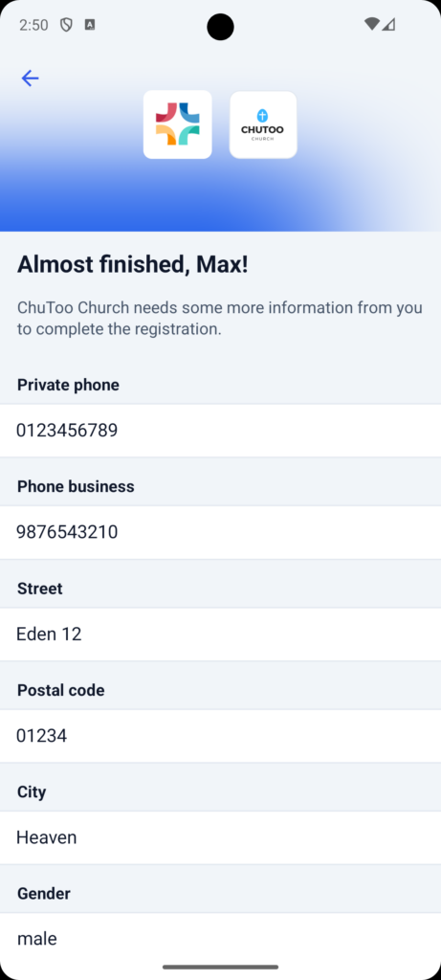Screen dimensions: 441x980
Task: Edit the Phone business field 9876543210
Action: coord(220,532)
